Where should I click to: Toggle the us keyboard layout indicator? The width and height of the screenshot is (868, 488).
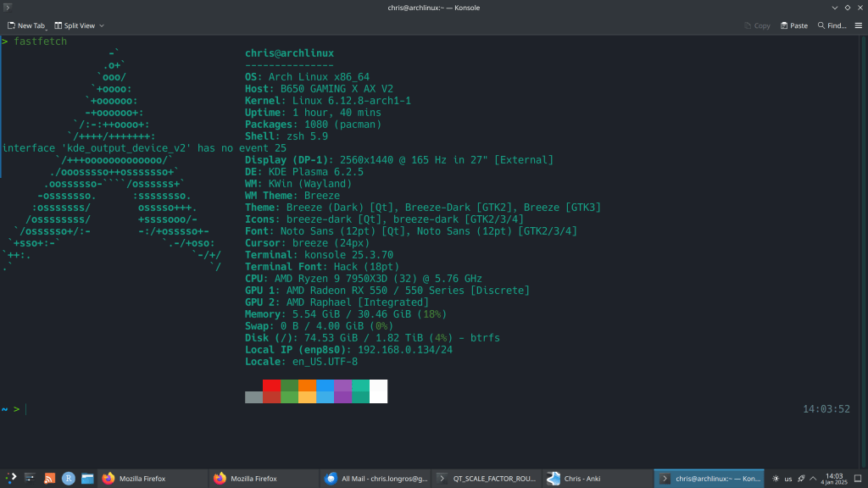tap(788, 479)
